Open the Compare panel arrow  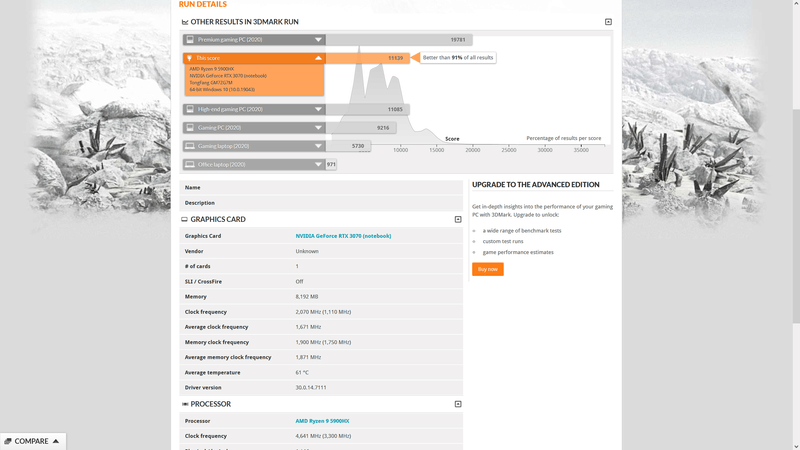[56, 441]
